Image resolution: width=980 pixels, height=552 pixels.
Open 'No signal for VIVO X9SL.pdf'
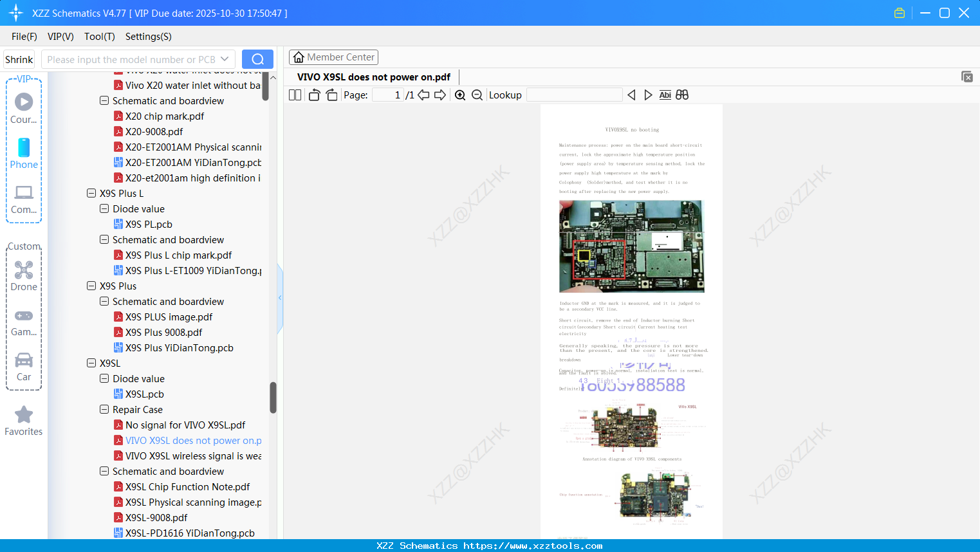click(x=185, y=425)
